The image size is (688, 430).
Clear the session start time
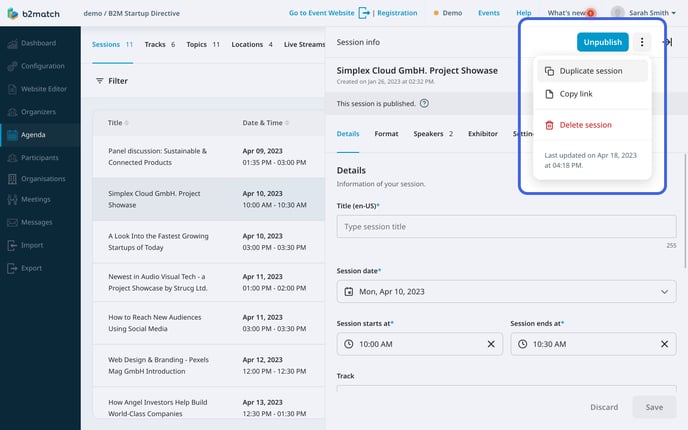(x=491, y=344)
